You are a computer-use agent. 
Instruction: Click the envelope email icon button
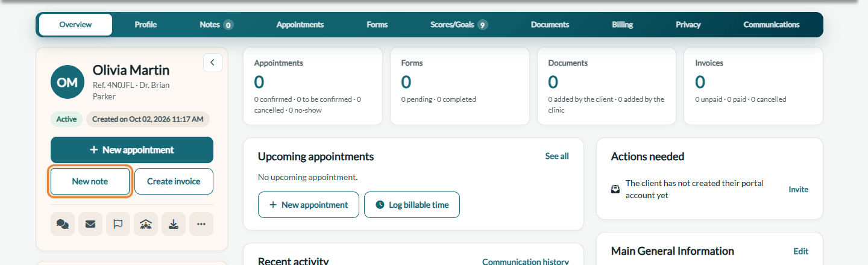(90, 224)
